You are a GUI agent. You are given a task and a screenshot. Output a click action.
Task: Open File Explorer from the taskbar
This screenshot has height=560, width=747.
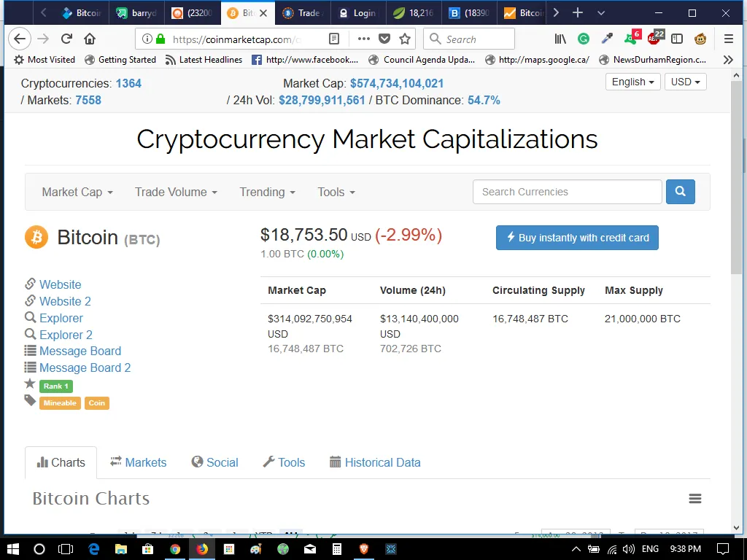121,549
